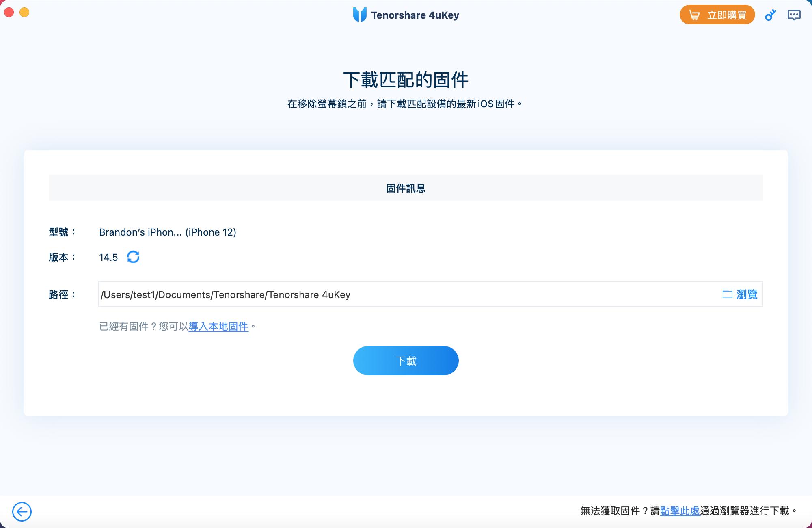Click device name Brandon's iPhon... (iPhone 12)
Viewport: 812px width, 528px height.
pos(168,232)
